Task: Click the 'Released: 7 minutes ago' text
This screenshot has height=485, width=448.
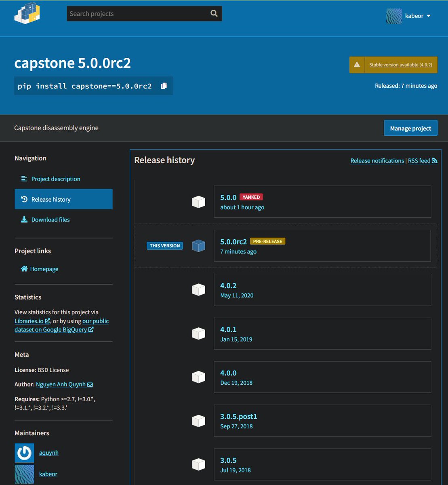Action: click(x=406, y=86)
